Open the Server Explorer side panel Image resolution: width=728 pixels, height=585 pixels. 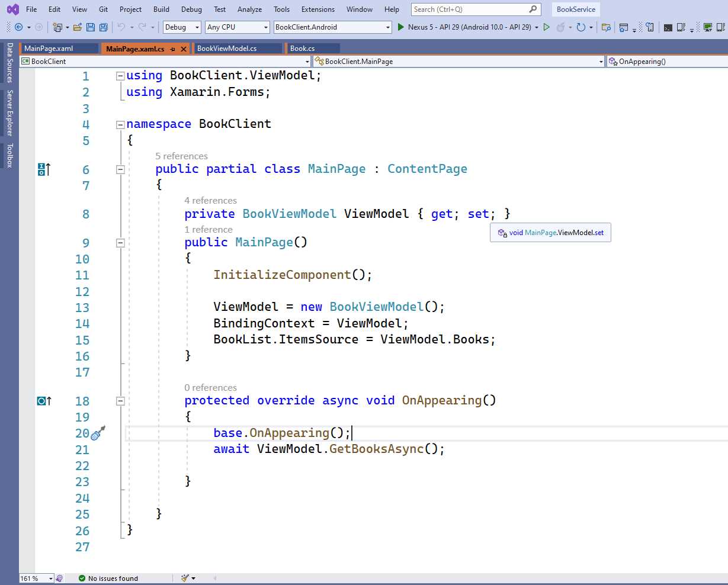tap(9, 113)
